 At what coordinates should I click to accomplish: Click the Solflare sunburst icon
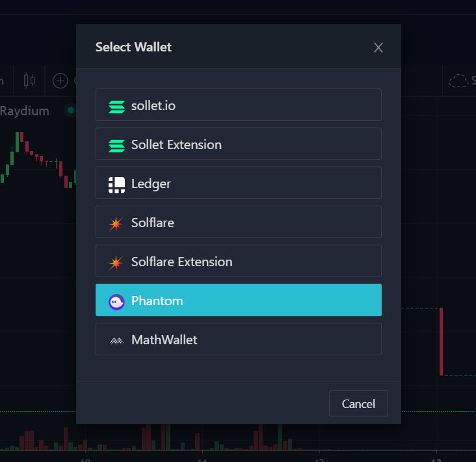point(116,224)
